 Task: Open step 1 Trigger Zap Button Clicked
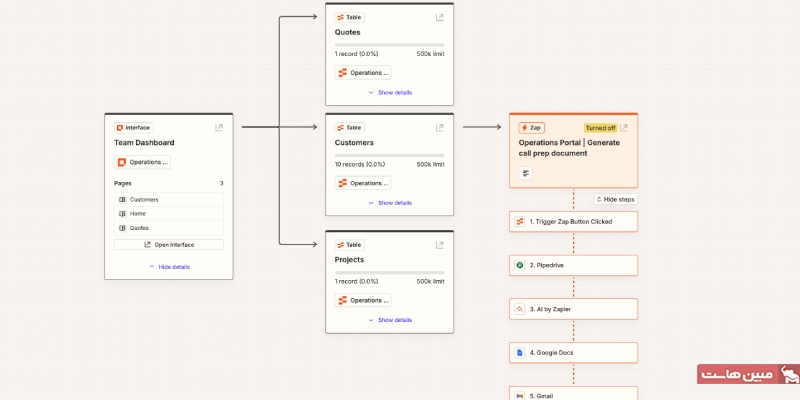pos(573,221)
